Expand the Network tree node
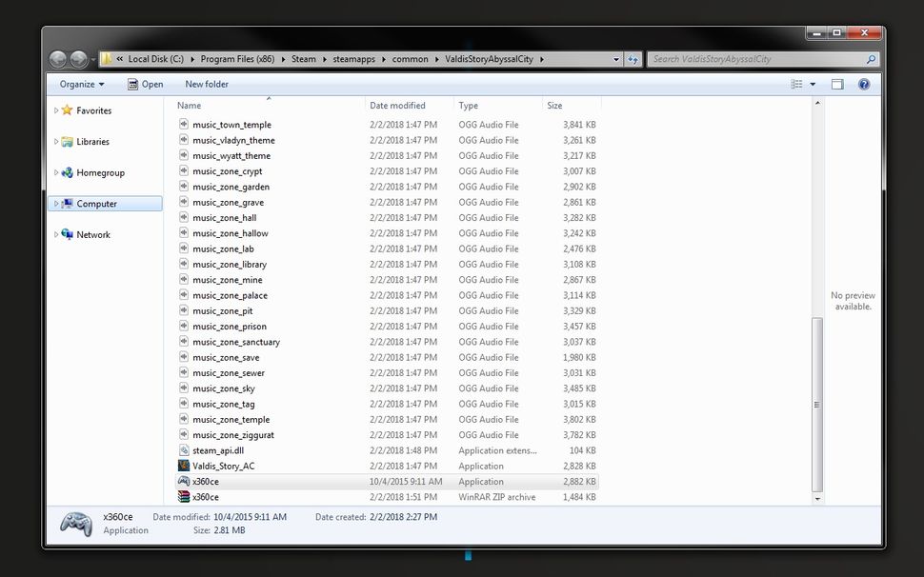924x577 pixels. 56,234
